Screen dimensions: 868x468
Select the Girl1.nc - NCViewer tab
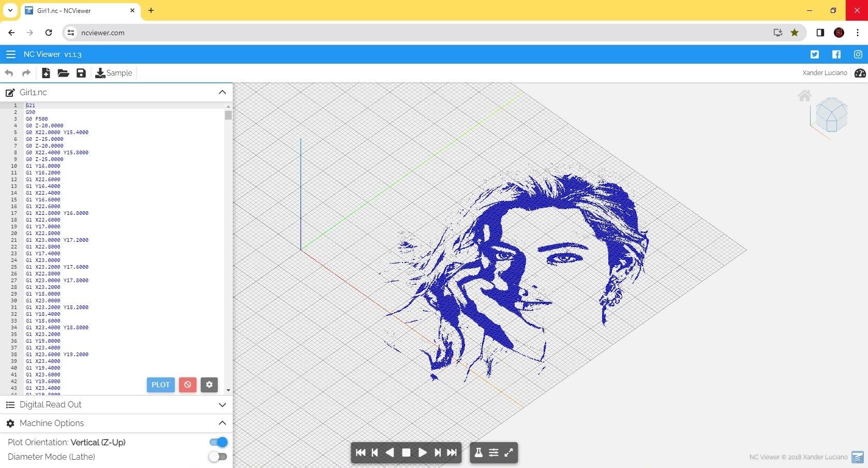(81, 11)
